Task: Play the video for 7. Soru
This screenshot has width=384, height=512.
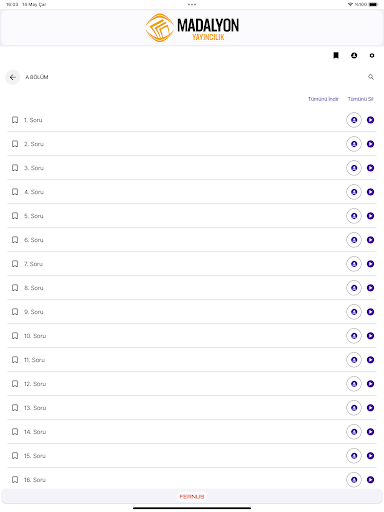Action: pos(370,264)
